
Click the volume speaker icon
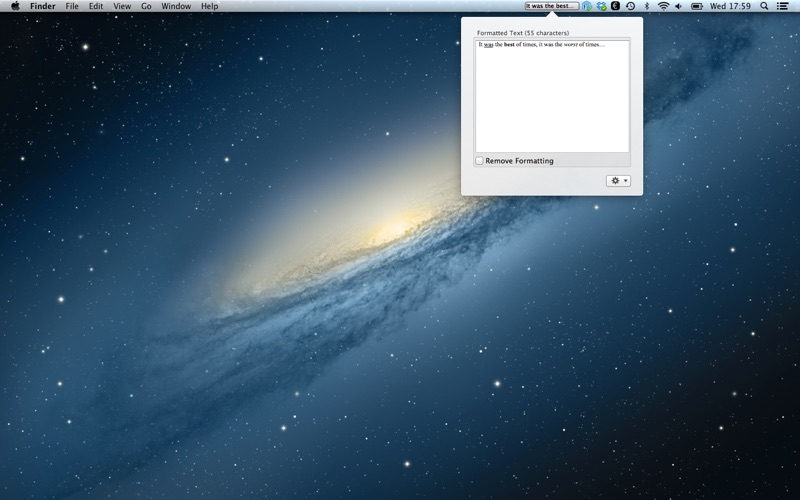[x=679, y=6]
